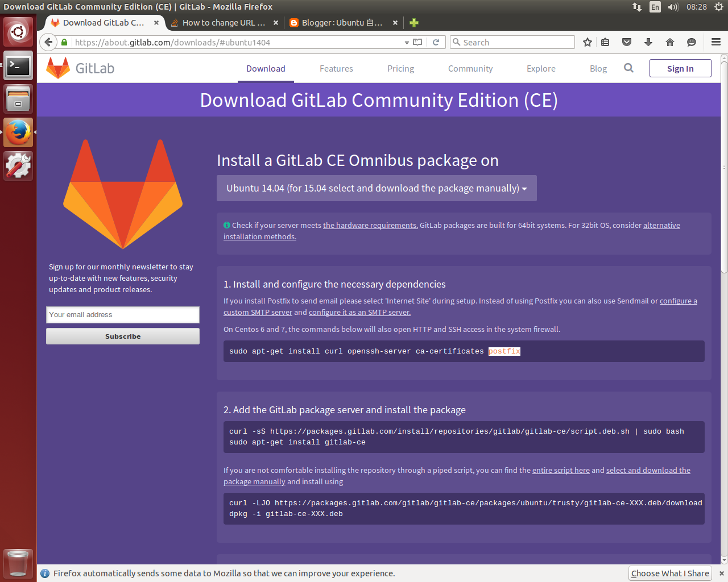Open the Firefox hamburger menu

(716, 42)
